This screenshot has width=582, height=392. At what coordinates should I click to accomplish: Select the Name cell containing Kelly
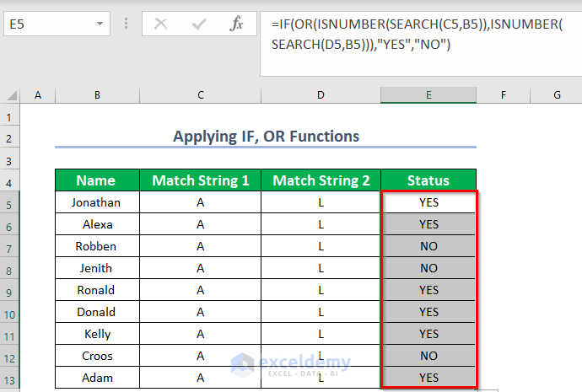point(97,334)
